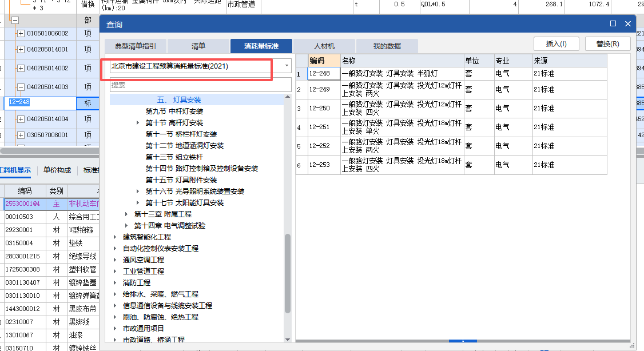644x351 pixels.
Task: Click the 替换(R) button
Action: coord(607,43)
